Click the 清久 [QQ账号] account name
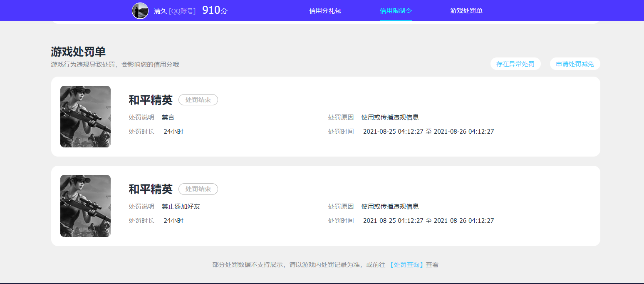This screenshot has height=284, width=644. point(176,11)
